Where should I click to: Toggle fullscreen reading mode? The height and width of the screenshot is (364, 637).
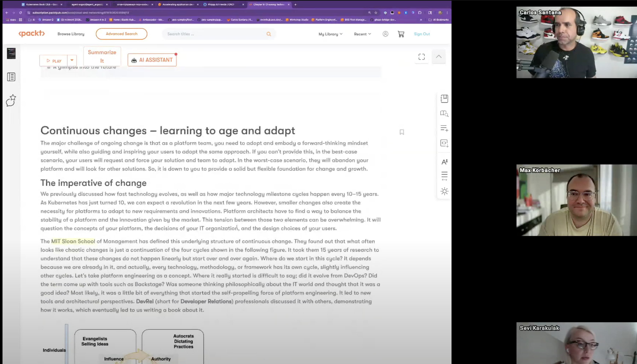[422, 57]
